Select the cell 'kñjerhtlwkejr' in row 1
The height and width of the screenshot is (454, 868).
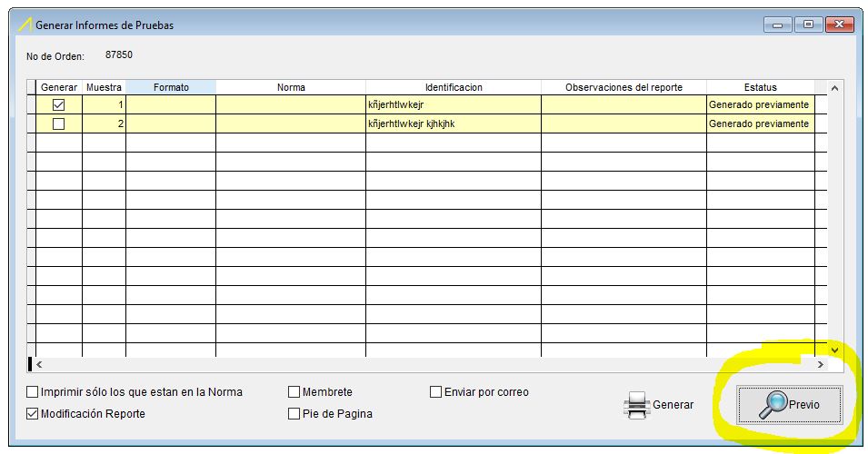[454, 104]
